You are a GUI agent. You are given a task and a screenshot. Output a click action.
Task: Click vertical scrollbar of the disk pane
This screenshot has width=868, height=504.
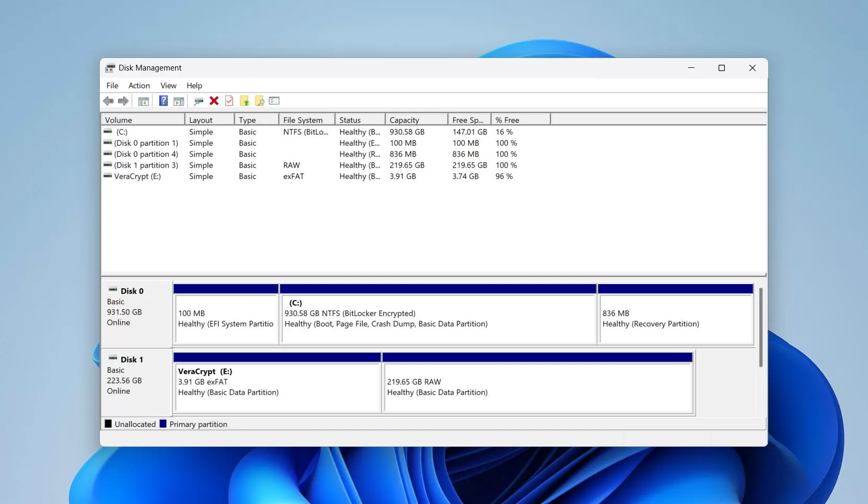click(761, 327)
